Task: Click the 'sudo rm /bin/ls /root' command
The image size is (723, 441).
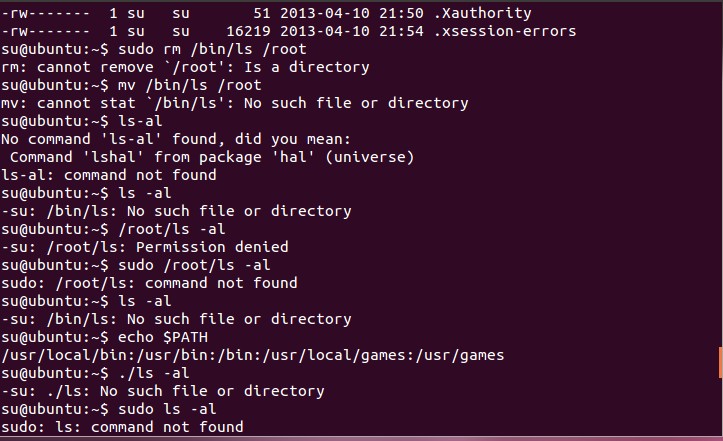Action: [x=212, y=49]
